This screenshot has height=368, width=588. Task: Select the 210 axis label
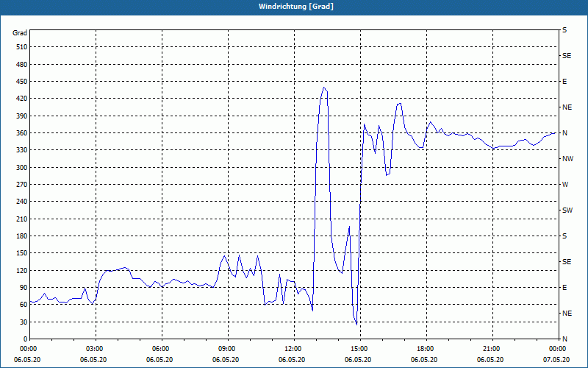coord(22,219)
